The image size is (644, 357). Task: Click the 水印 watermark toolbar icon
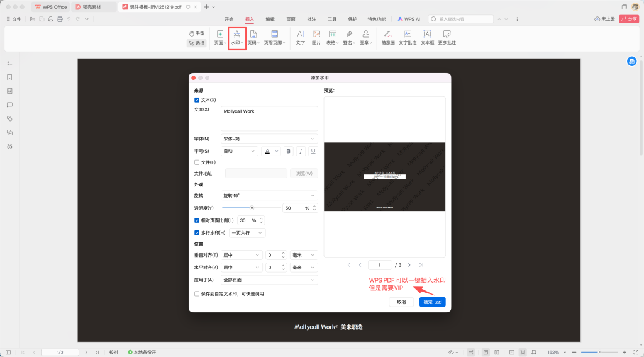pos(236,38)
